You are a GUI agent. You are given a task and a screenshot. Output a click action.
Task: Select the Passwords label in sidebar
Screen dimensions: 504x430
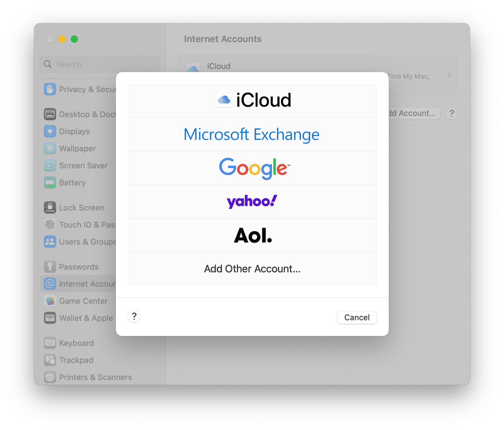[79, 267]
